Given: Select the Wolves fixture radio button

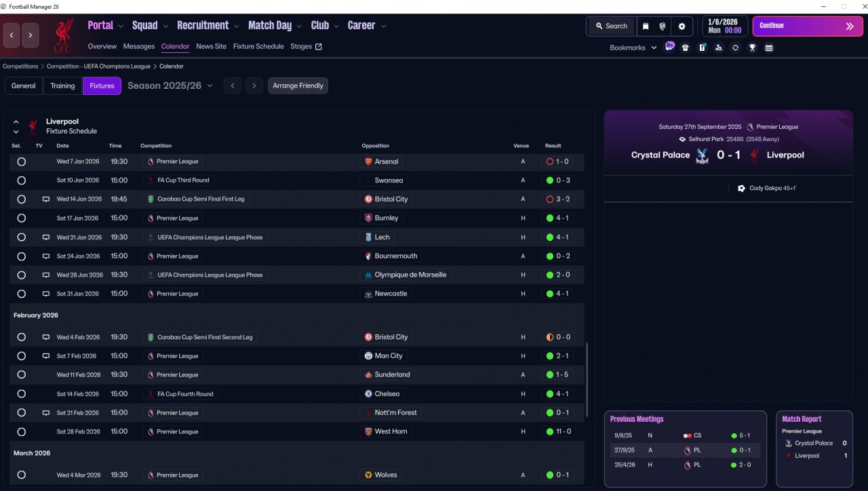Looking at the screenshot, I should click(21, 475).
